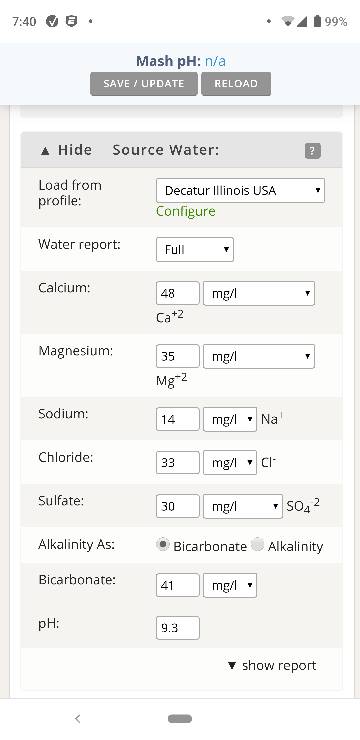Viewport: 360px width, 740px height.
Task: Select Bicarbonate radio button
Action: coord(163,545)
